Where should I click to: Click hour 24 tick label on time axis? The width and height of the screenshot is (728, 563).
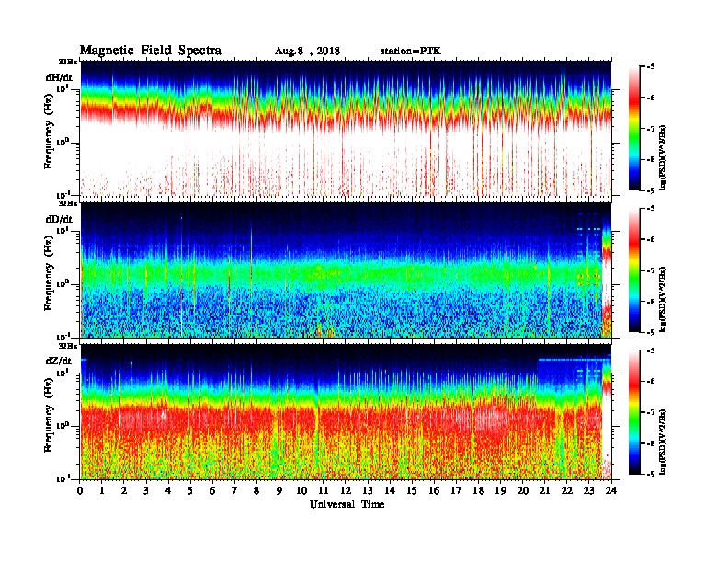(611, 490)
